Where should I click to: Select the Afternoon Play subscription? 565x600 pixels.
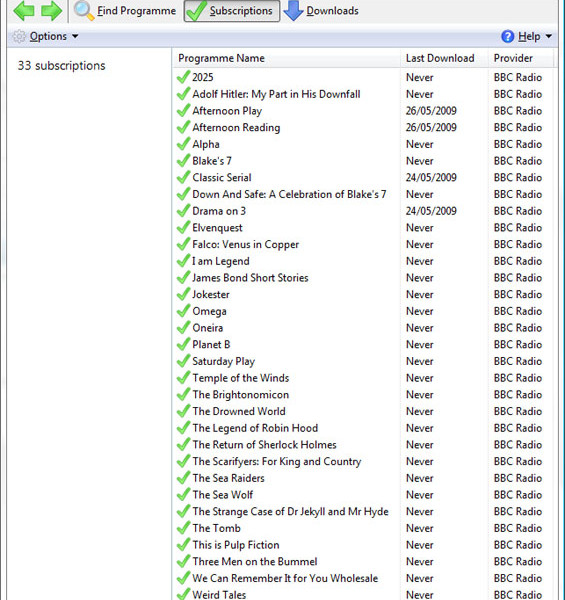click(x=363, y=111)
